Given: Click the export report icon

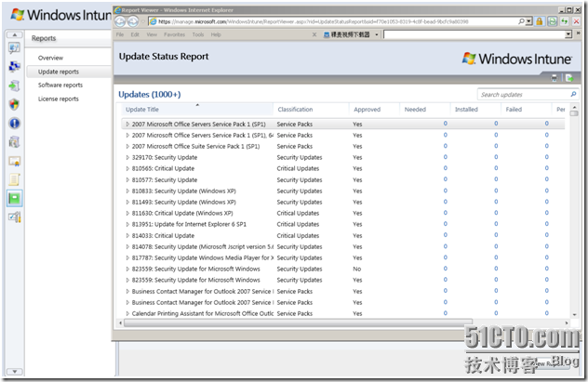Looking at the screenshot, I should (568, 78).
